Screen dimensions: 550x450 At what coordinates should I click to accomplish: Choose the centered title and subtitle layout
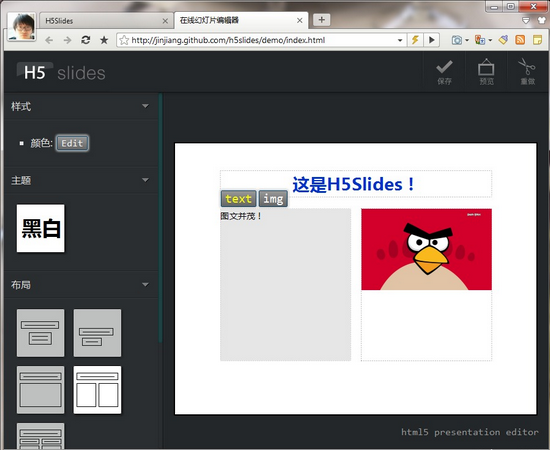pyautogui.click(x=41, y=333)
